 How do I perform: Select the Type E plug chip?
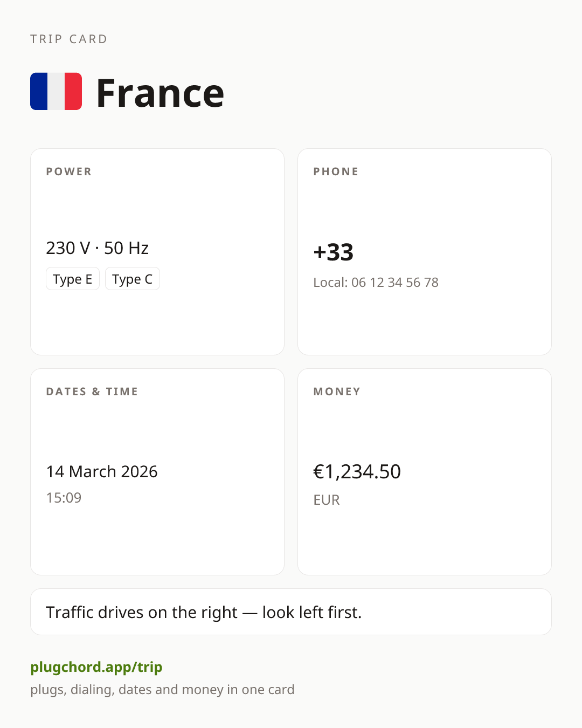click(x=73, y=279)
